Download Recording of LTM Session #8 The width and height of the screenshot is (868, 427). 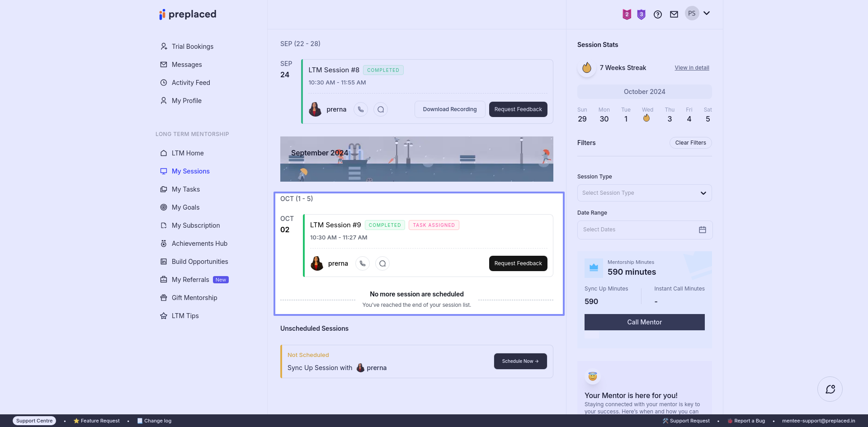pos(450,109)
